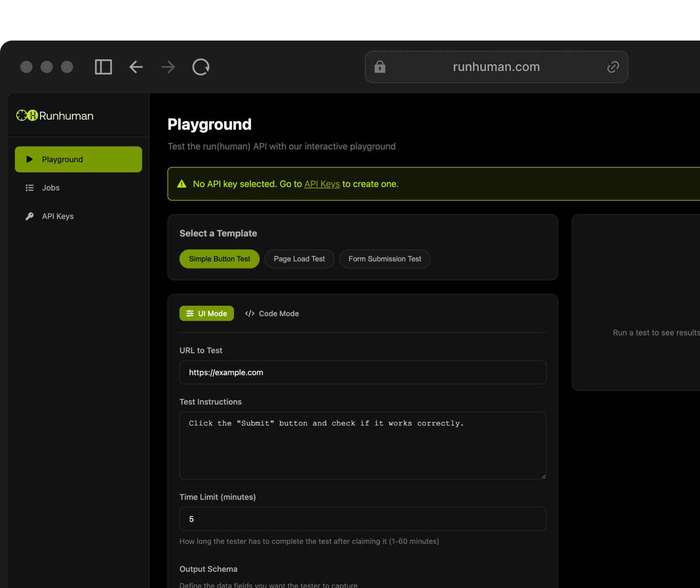The width and height of the screenshot is (700, 588).
Task: Click the URL to Test input field
Action: point(362,373)
